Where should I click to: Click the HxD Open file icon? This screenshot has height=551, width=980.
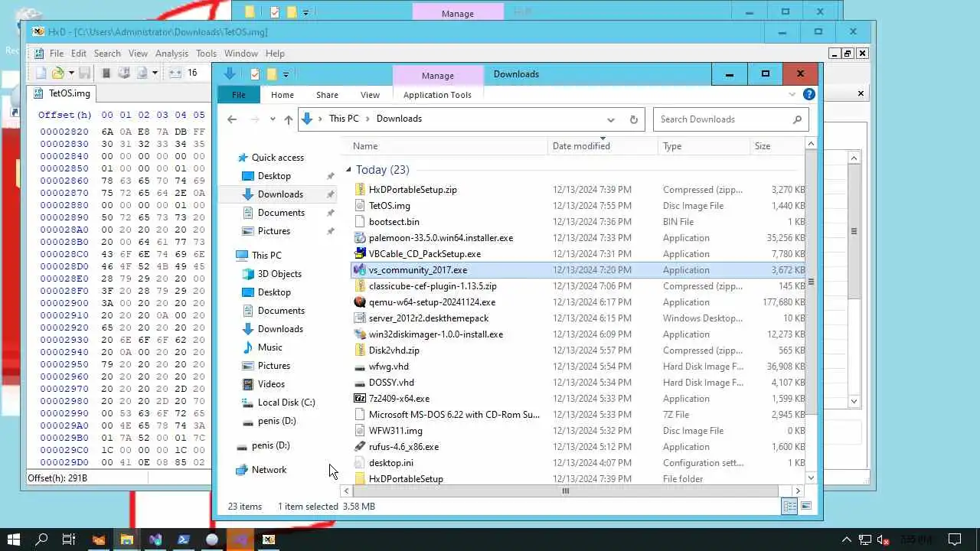coord(58,73)
